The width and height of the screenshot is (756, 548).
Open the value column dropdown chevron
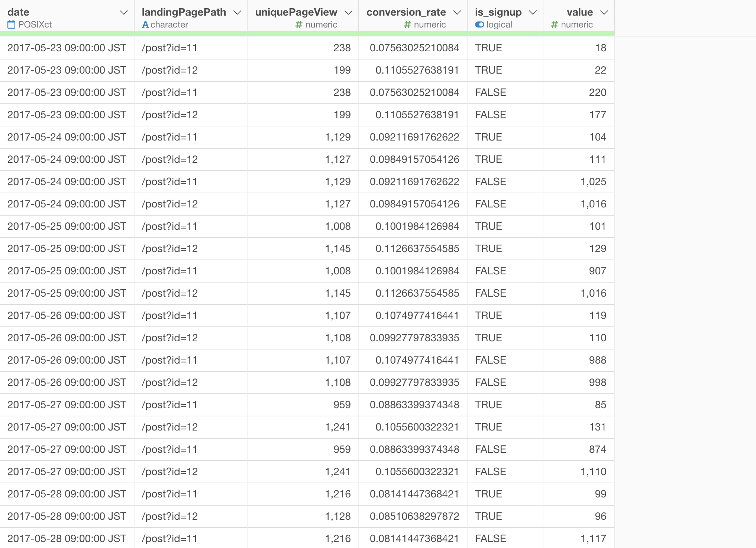click(x=604, y=13)
